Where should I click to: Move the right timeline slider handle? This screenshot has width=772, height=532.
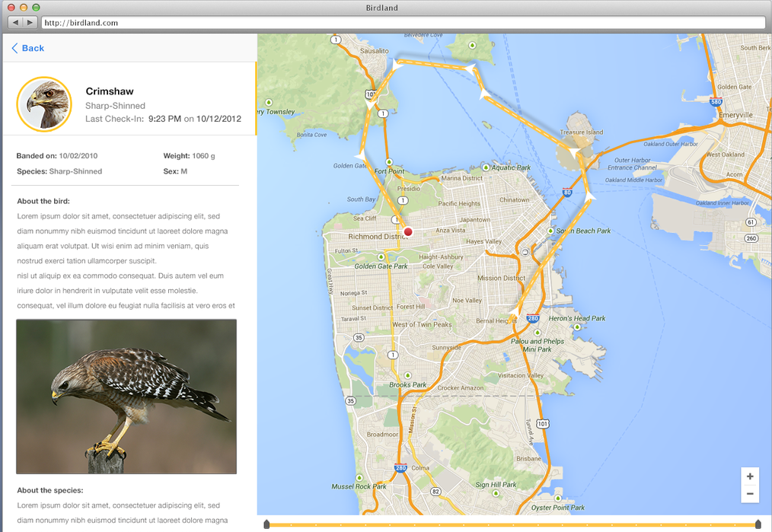758,524
